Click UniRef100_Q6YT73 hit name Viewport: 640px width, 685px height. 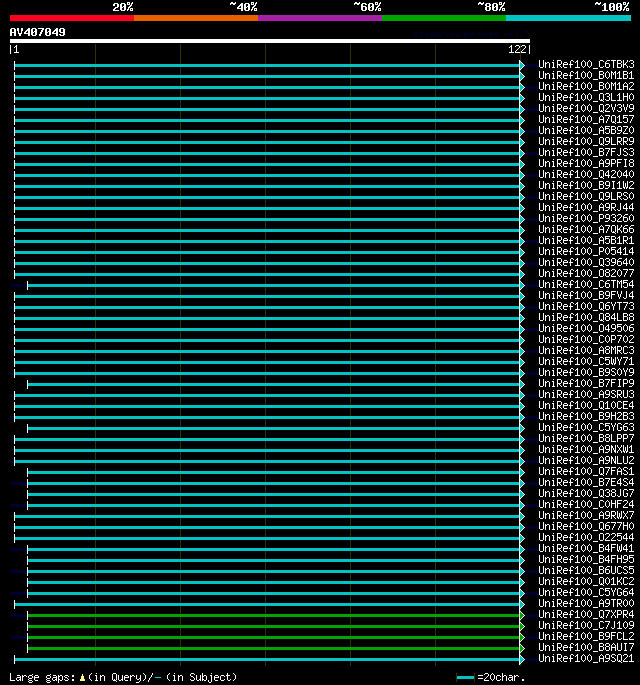(586, 307)
